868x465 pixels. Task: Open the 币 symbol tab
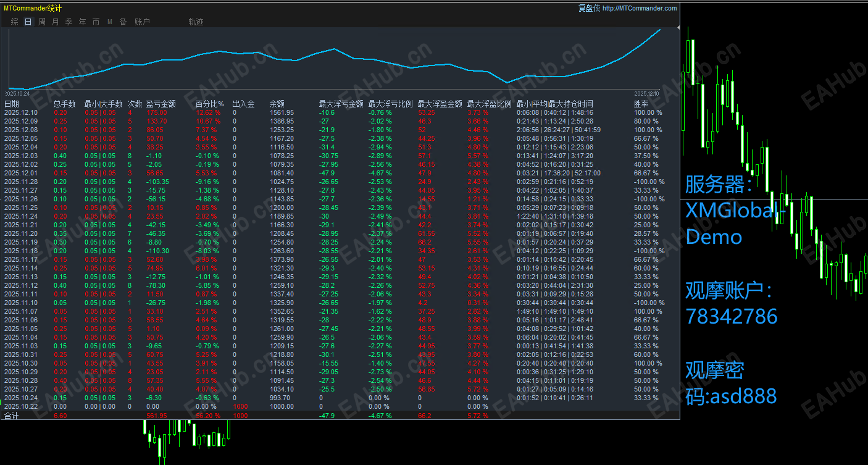(96, 22)
